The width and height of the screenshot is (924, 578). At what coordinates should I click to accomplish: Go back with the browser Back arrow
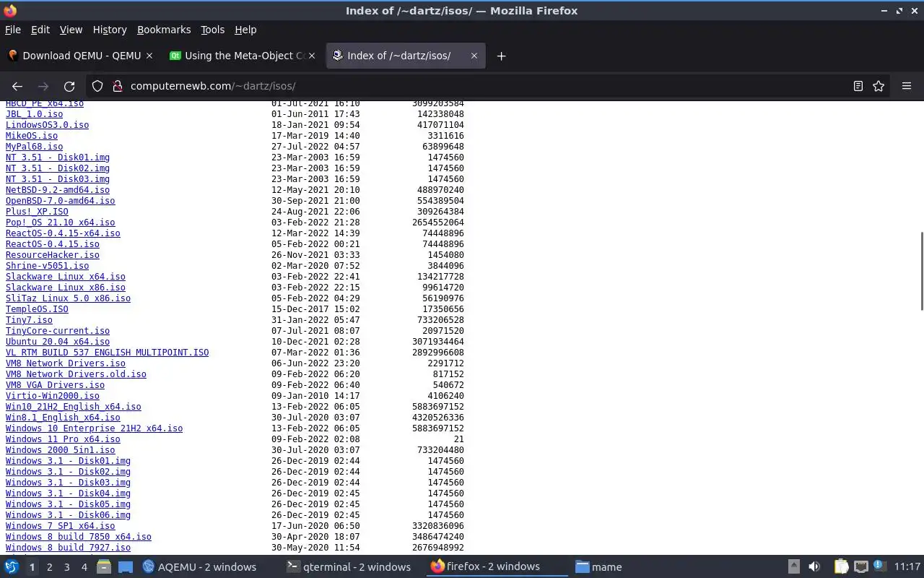coord(17,86)
